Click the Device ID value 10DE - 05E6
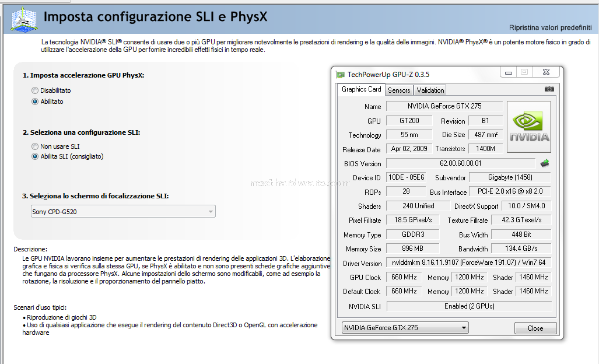The width and height of the screenshot is (599, 364). (406, 177)
